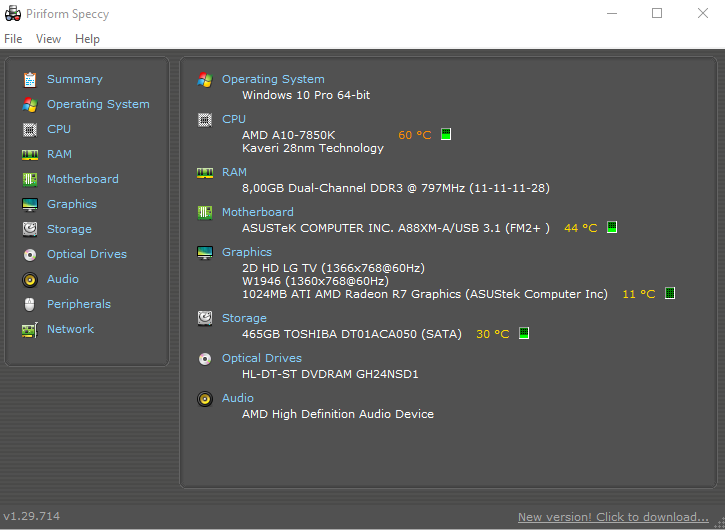Open the Motherboard heading in main panel

point(258,212)
